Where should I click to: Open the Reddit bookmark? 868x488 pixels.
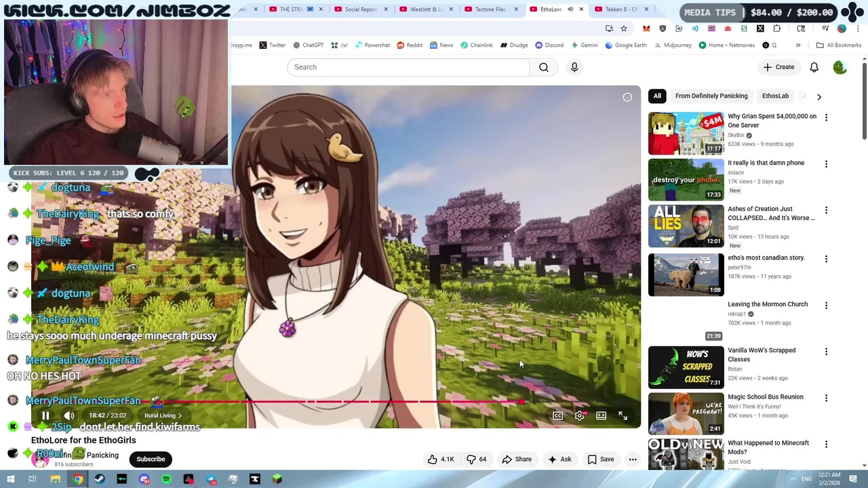[x=410, y=45]
